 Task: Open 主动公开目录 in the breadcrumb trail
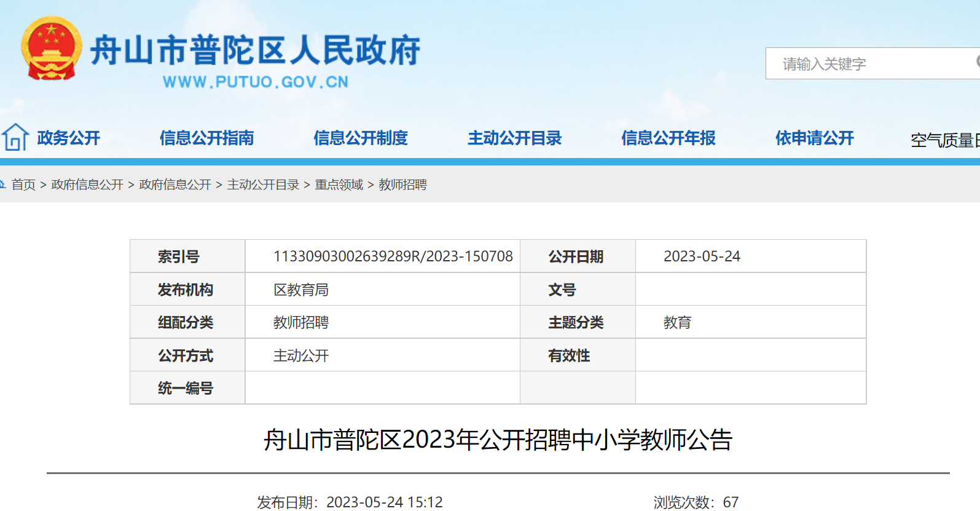(x=263, y=184)
